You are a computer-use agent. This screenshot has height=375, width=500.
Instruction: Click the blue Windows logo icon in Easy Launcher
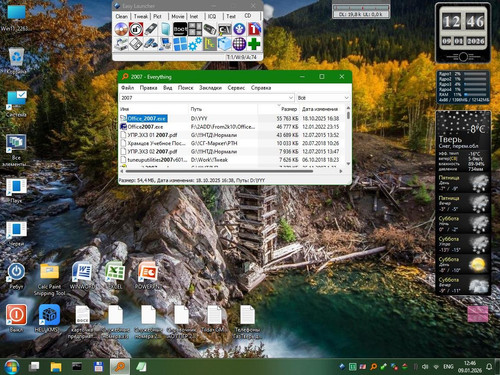tap(180, 44)
